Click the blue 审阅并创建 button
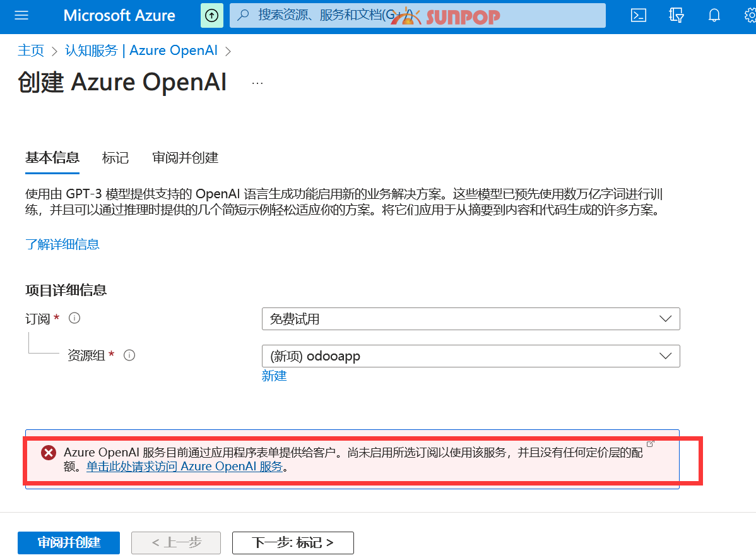This screenshot has height=560, width=756. click(x=69, y=542)
